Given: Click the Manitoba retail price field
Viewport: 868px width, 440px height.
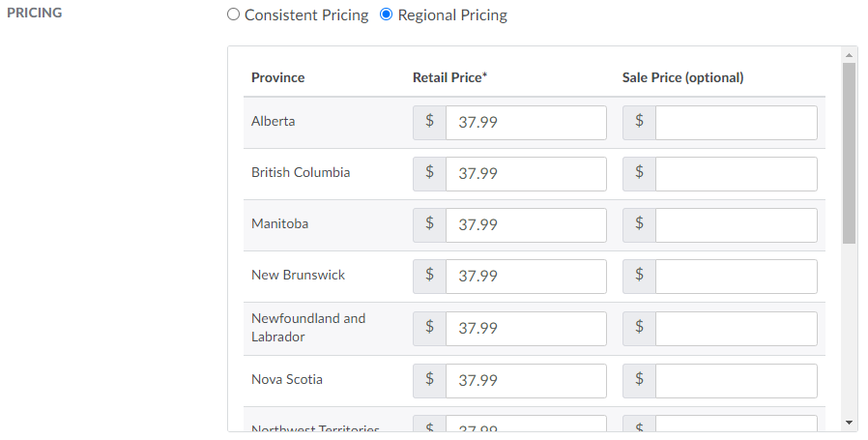Looking at the screenshot, I should (x=525, y=225).
